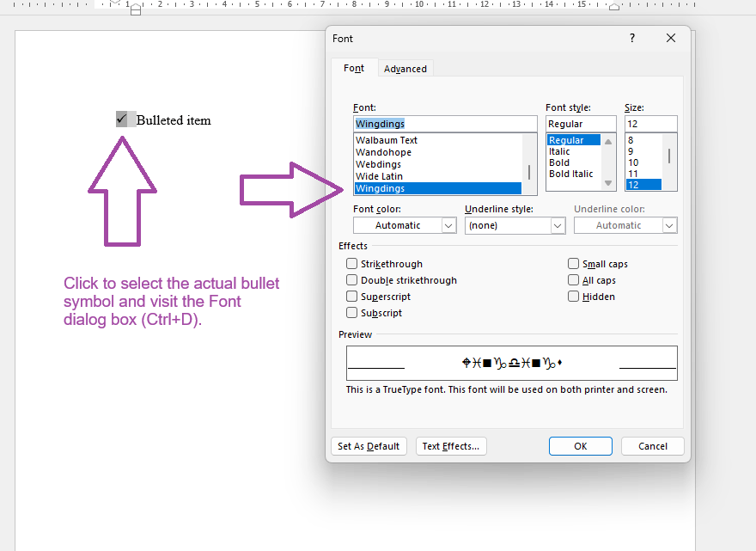The height and width of the screenshot is (551, 756).
Task: Click the Font style input field
Action: coord(581,124)
